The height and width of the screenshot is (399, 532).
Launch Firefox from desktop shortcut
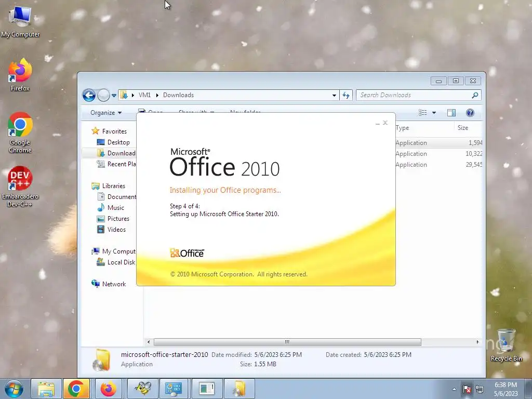pos(20,75)
